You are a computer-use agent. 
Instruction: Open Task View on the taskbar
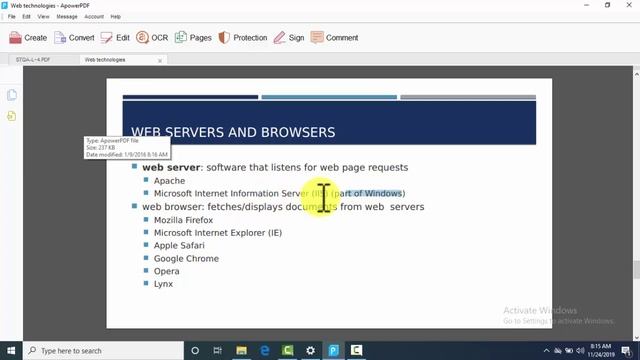pyautogui.click(x=218, y=351)
